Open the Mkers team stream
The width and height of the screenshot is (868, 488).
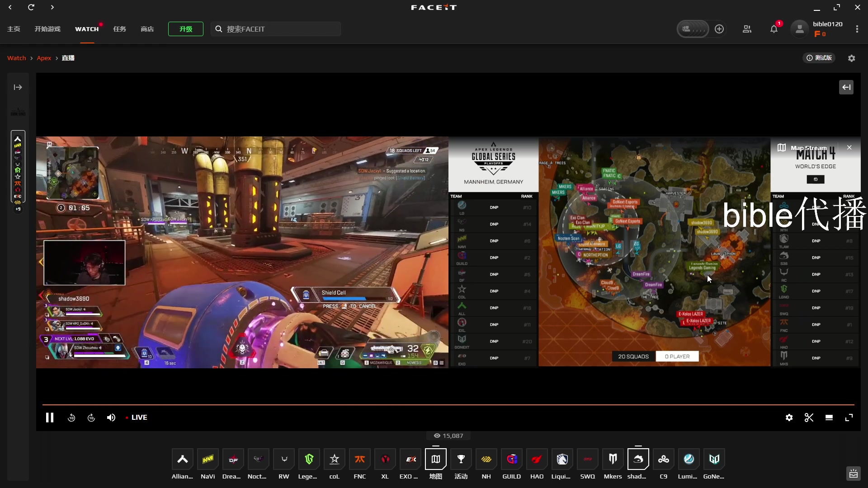click(x=613, y=459)
